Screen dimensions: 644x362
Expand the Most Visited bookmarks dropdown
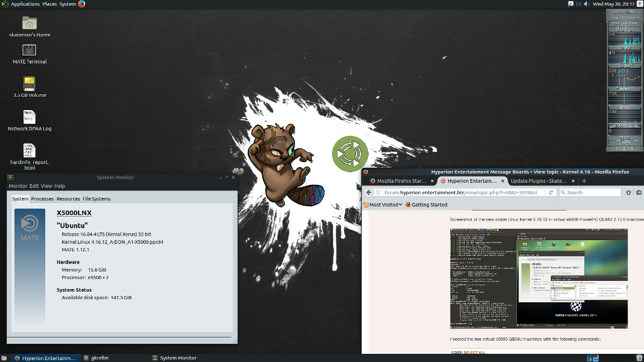click(x=382, y=205)
